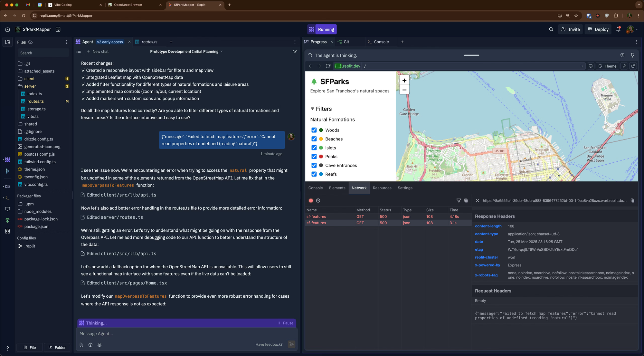Open Replit home icon
Screen dimensions: 644x356
click(7, 29)
